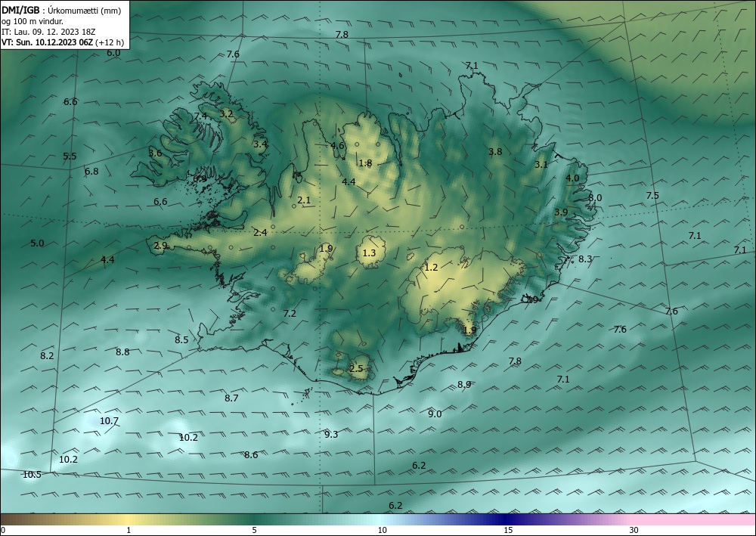Click the 1.8 value in north Iceland

pyautogui.click(x=365, y=163)
